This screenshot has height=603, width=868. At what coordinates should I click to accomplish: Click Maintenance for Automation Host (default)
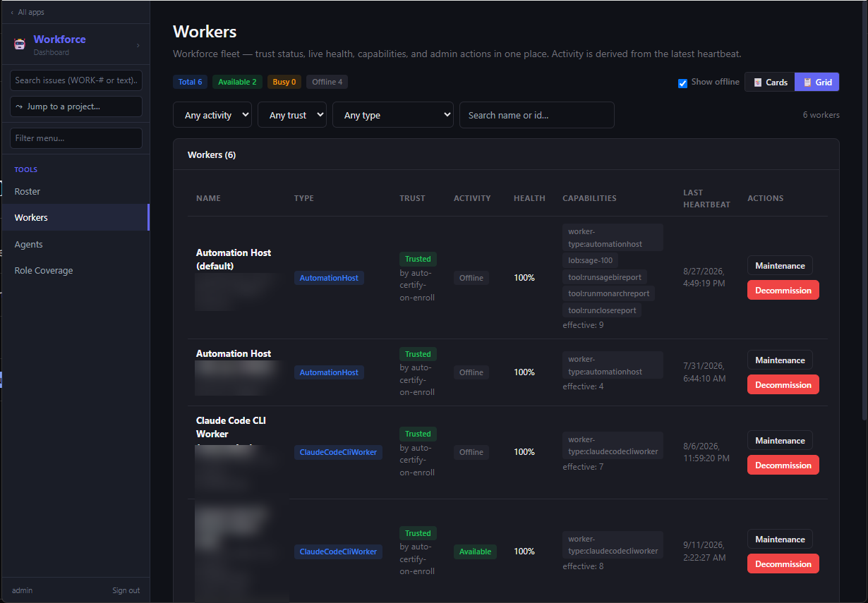[780, 266]
